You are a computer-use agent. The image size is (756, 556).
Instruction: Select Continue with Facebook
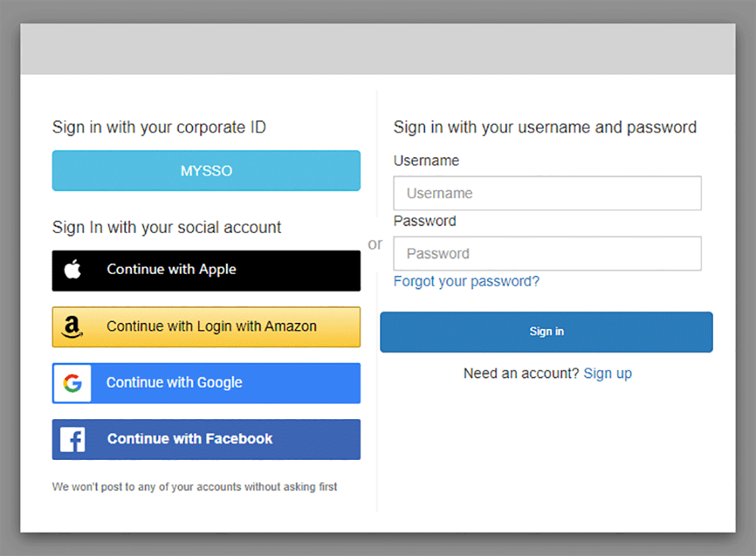206,439
